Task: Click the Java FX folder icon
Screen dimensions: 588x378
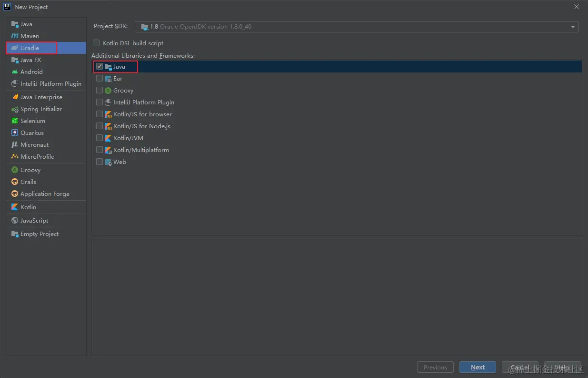Action: point(15,60)
